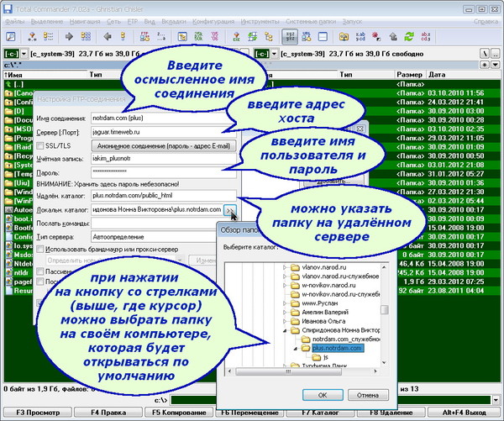Click the yellow folders icon left of 'x.ab'

[344, 36]
